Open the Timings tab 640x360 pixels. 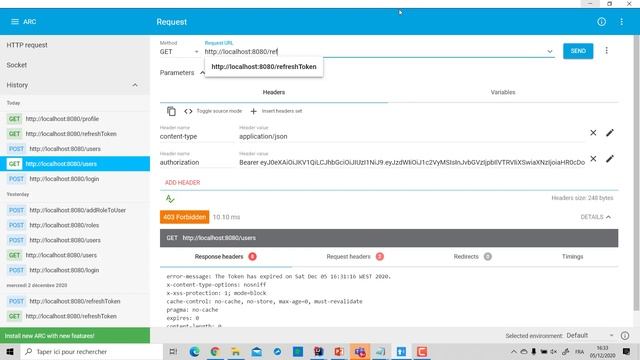(572, 256)
